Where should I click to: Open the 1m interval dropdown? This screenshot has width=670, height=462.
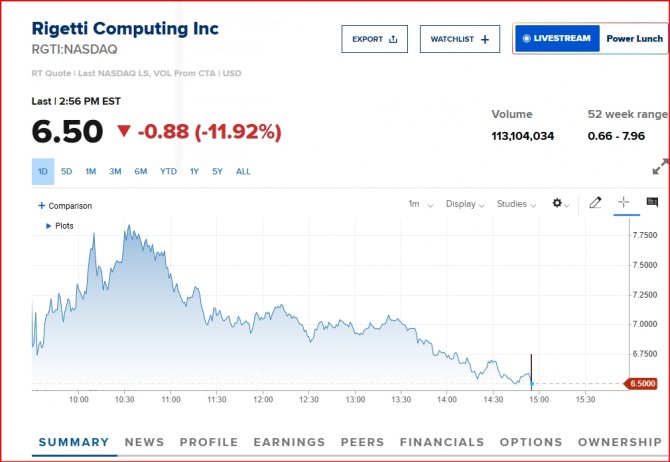tap(420, 204)
